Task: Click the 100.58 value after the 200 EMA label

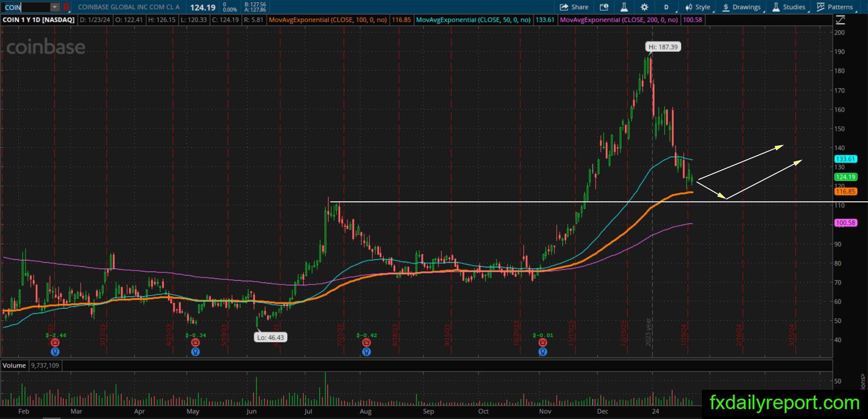Action: pyautogui.click(x=692, y=20)
